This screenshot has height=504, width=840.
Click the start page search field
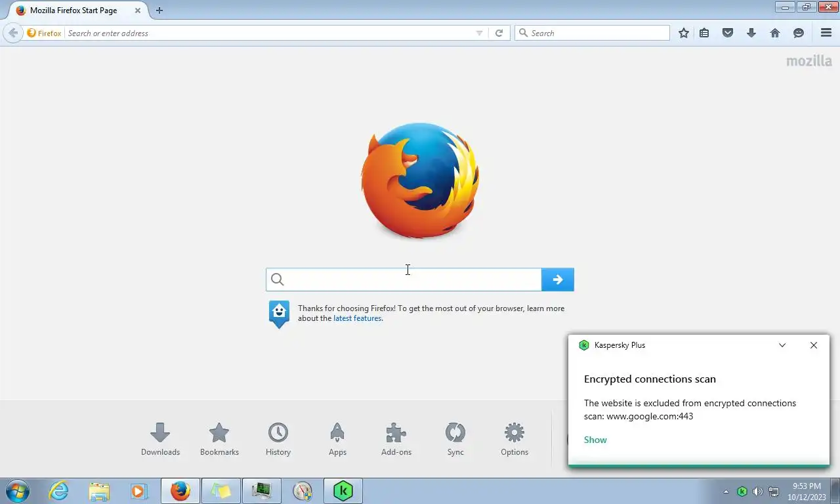[404, 280]
